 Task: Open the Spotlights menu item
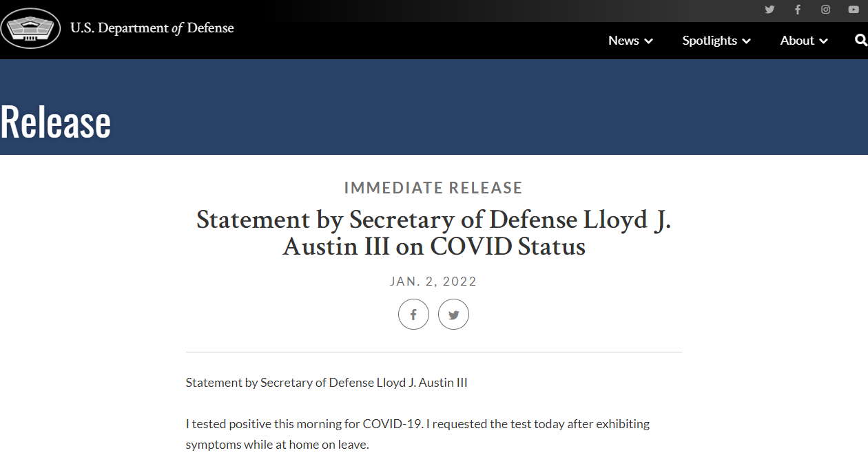[x=710, y=41]
